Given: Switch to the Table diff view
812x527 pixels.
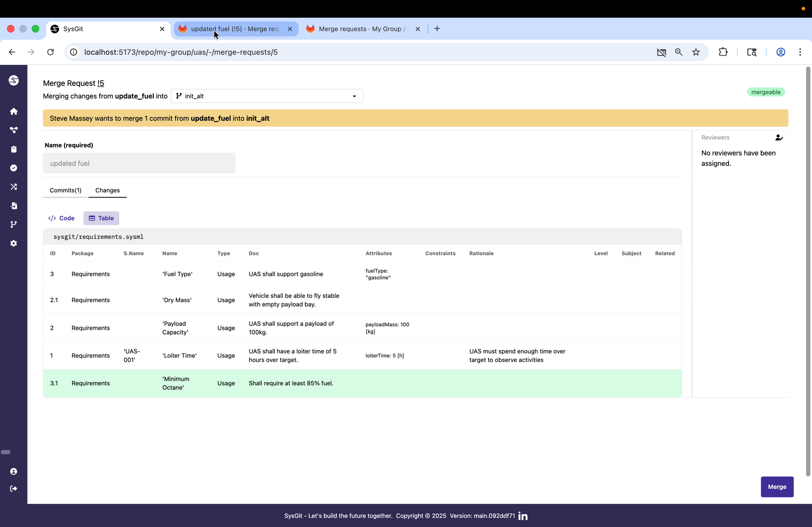Looking at the screenshot, I should (x=101, y=218).
